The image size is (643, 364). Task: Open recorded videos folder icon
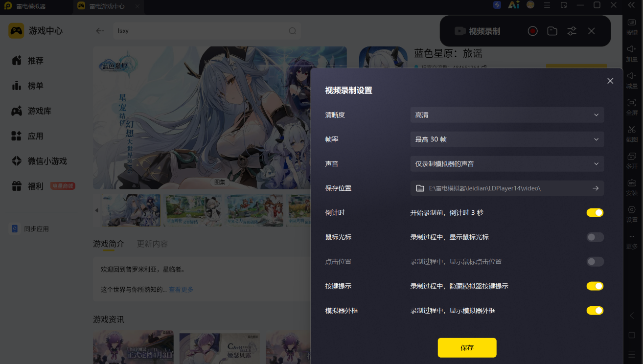point(552,31)
